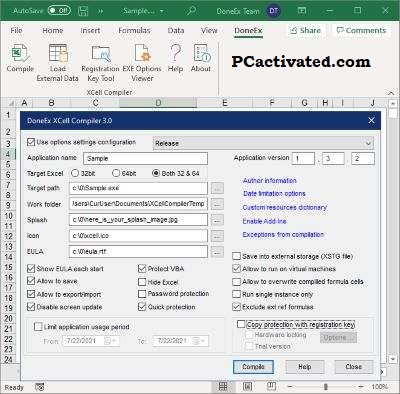Toggle the AutoSave switch
Image resolution: width=400 pixels, height=394 pixels.
tap(59, 11)
